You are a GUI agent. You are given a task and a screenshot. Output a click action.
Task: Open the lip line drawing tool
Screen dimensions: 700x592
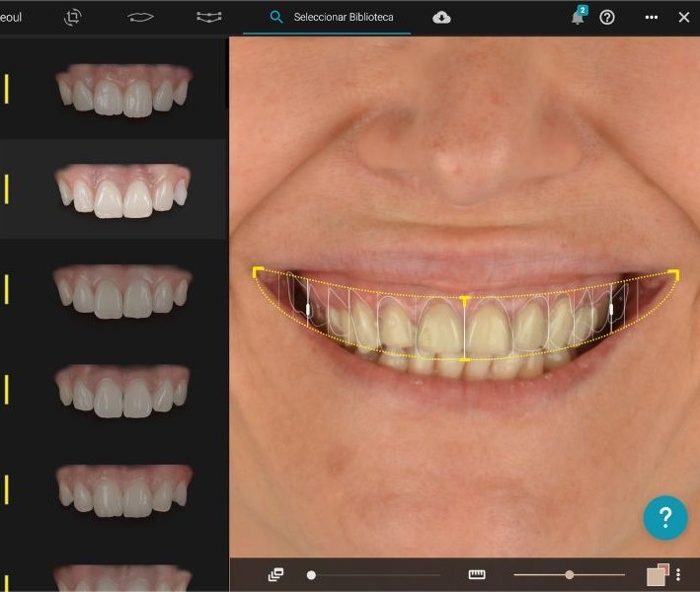(x=140, y=17)
